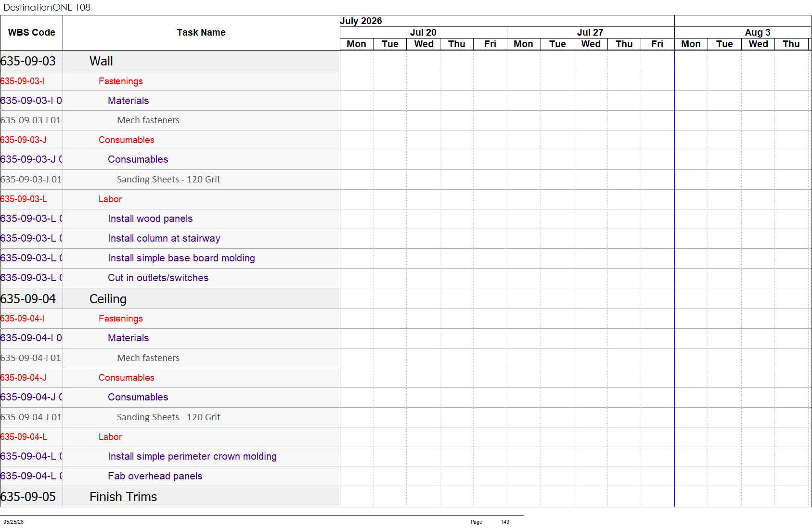Select Wed under the Jul 20 week

424,44
